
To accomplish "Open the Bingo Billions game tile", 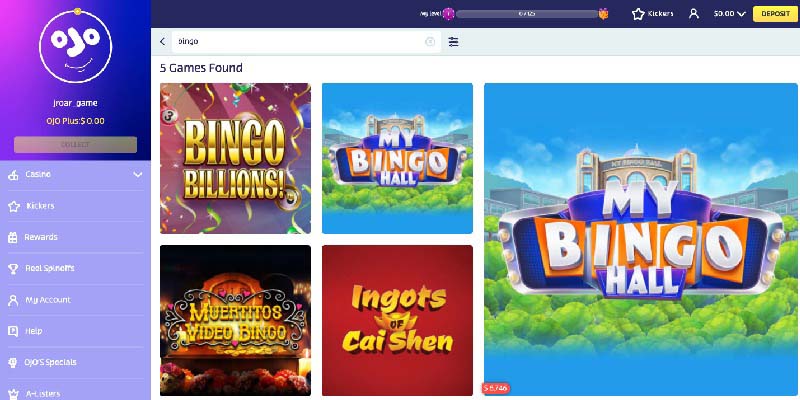I will (x=235, y=158).
